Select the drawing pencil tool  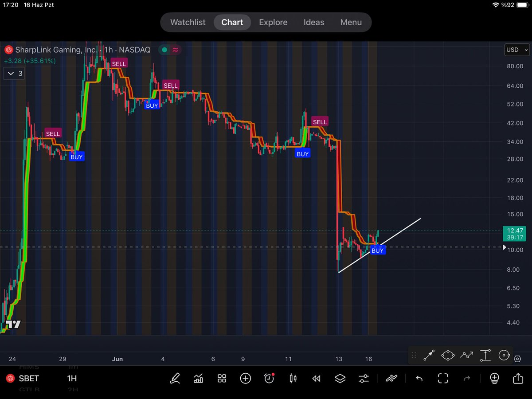(x=176, y=378)
